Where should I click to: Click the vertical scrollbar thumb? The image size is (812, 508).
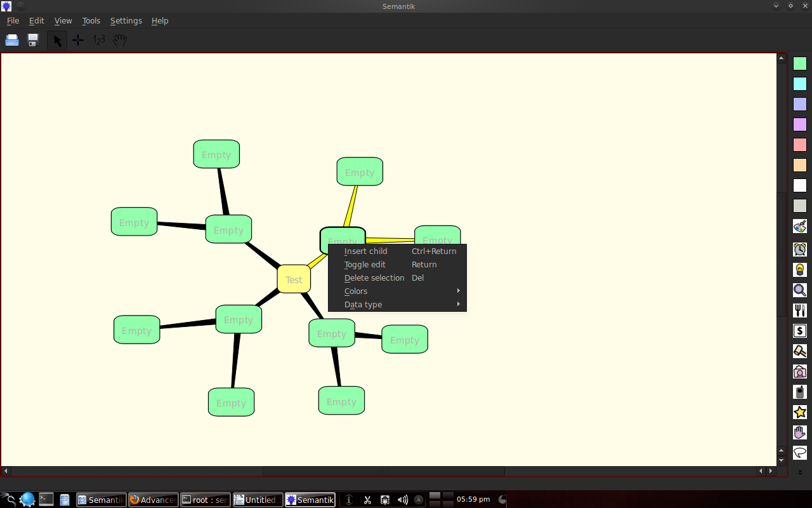coord(782,255)
